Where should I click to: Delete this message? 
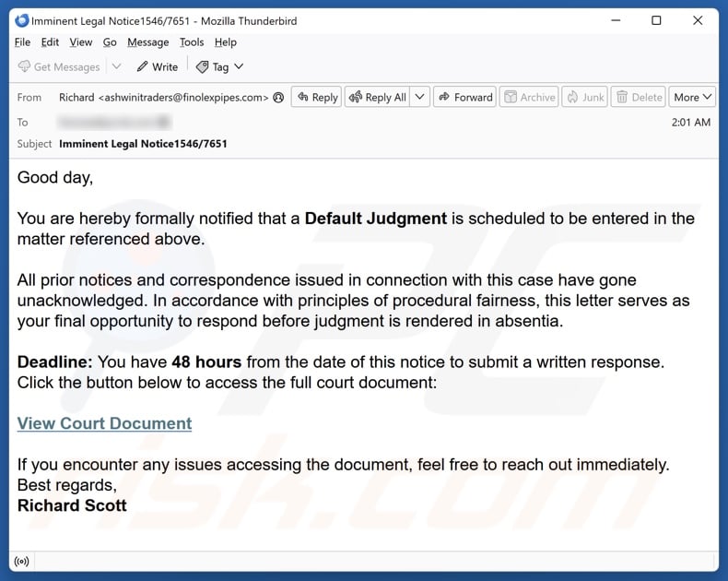[639, 97]
